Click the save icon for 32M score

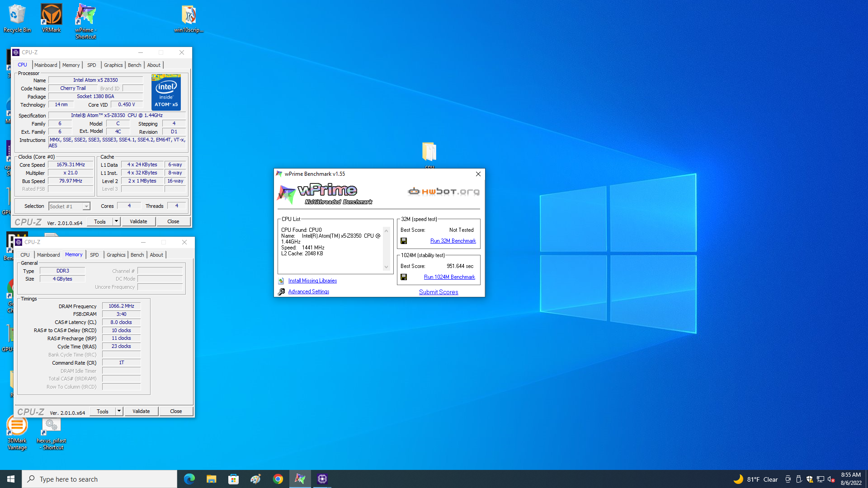[404, 241]
